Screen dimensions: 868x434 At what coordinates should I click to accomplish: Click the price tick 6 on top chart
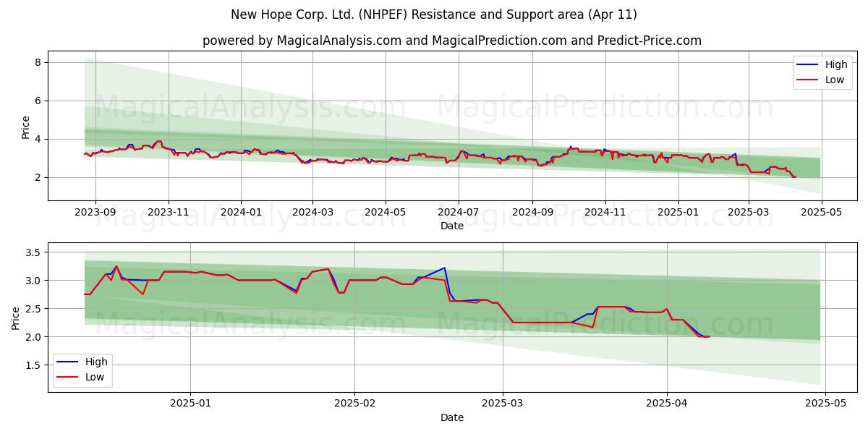(x=39, y=101)
